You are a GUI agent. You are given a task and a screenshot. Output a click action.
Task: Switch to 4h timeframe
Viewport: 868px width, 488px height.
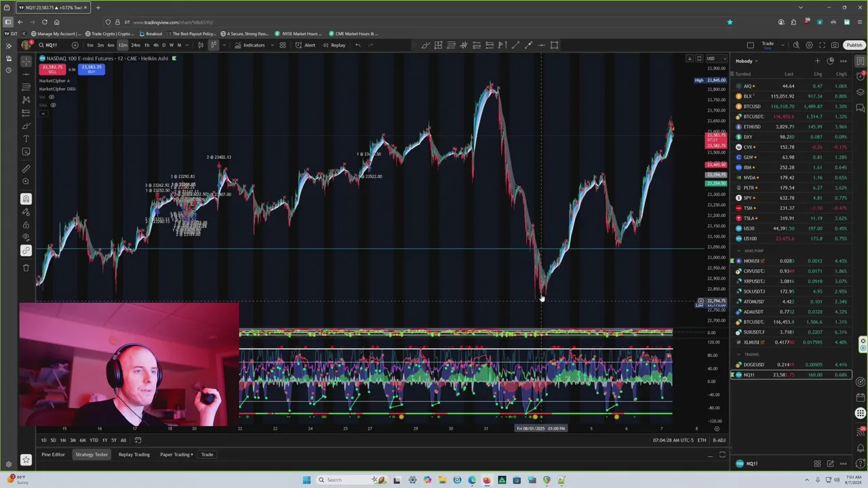pyautogui.click(x=155, y=45)
